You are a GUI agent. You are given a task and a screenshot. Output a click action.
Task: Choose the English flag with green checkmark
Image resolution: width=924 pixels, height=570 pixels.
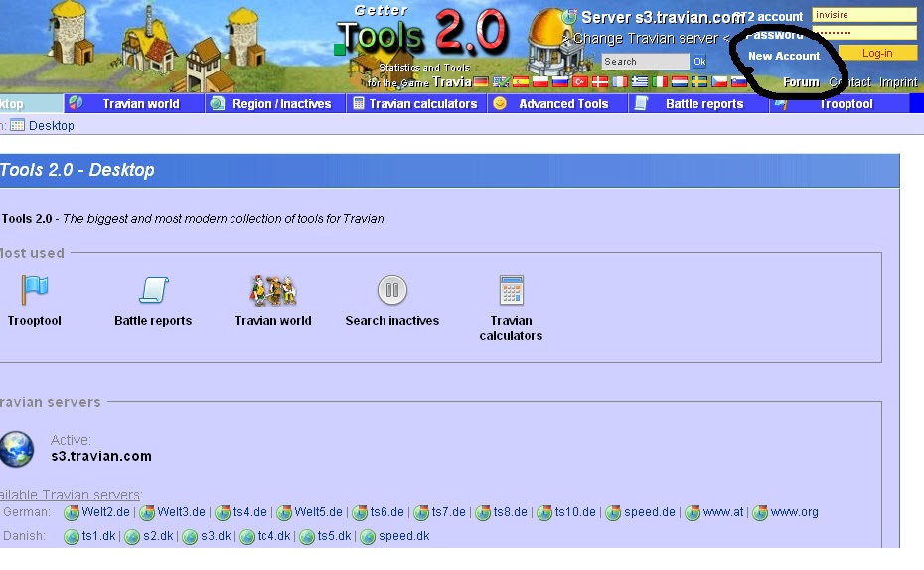pos(501,81)
